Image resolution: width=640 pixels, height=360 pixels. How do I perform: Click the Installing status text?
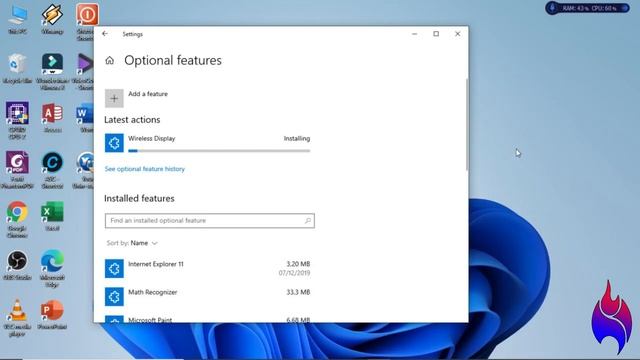(x=297, y=138)
